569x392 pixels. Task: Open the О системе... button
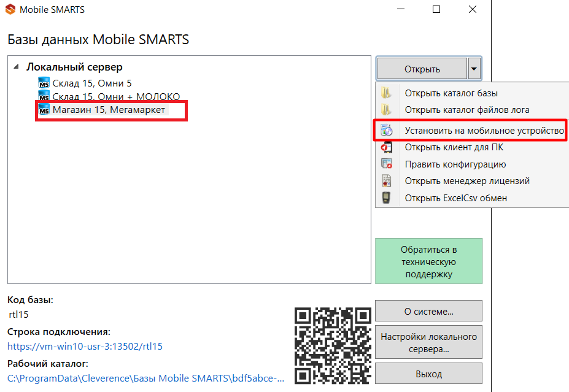pos(428,311)
